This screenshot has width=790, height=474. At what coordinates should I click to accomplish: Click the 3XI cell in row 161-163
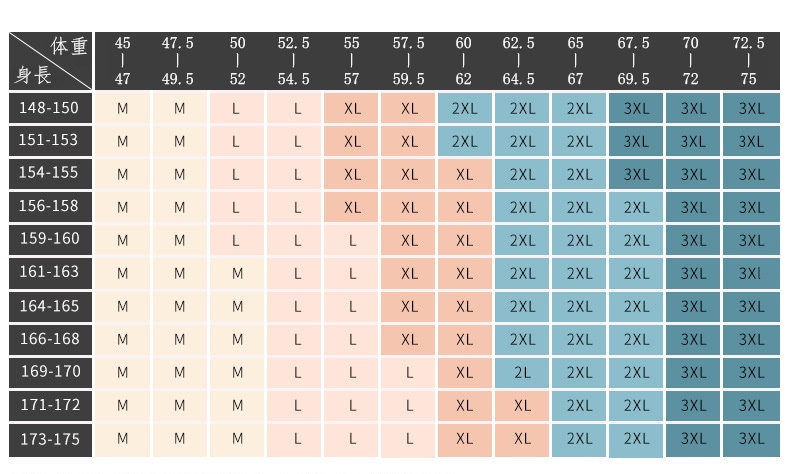pos(750,274)
